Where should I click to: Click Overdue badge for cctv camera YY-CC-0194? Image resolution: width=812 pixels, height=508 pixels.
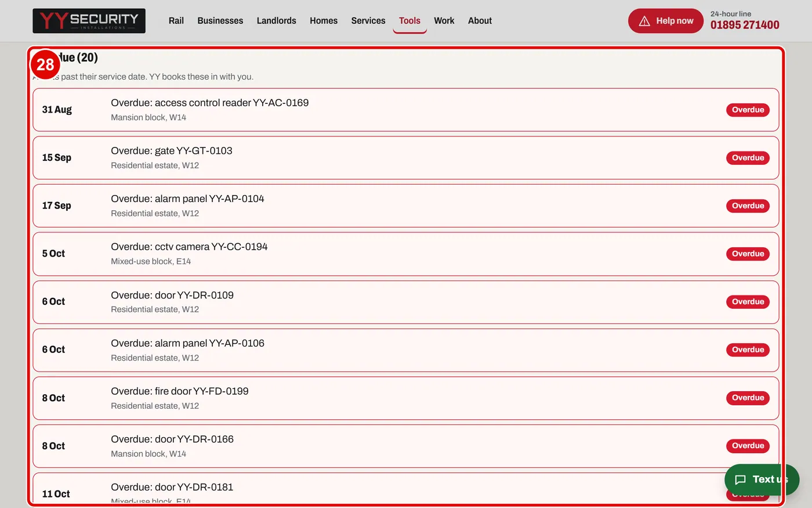[x=748, y=254]
